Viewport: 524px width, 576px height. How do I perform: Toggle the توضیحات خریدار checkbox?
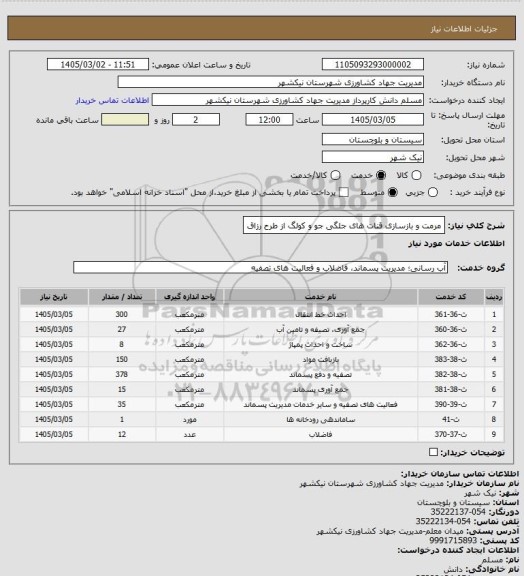point(433,452)
